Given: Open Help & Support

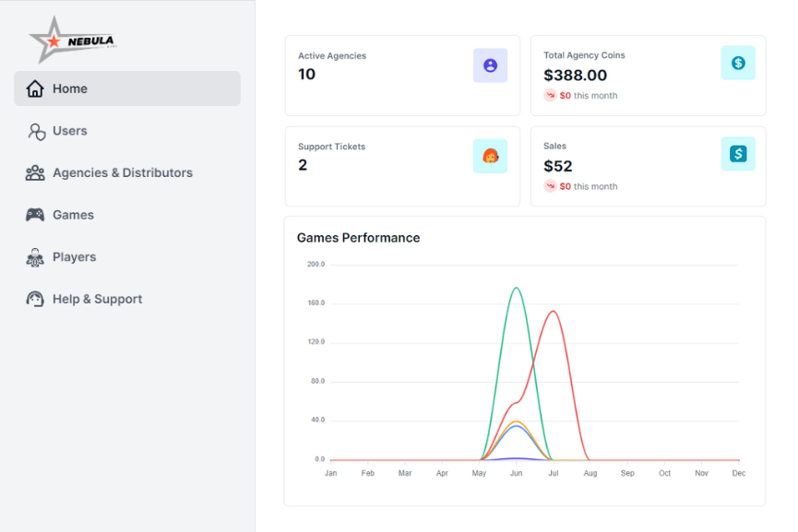Looking at the screenshot, I should point(127,299).
